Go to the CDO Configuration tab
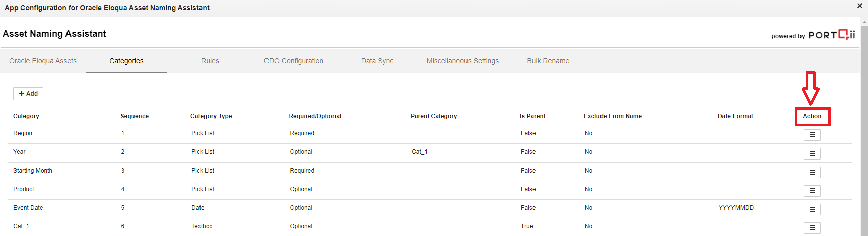The image size is (868, 236). [x=294, y=61]
